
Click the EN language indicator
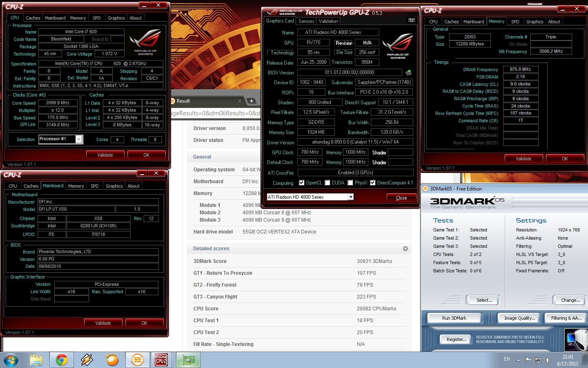point(507,359)
